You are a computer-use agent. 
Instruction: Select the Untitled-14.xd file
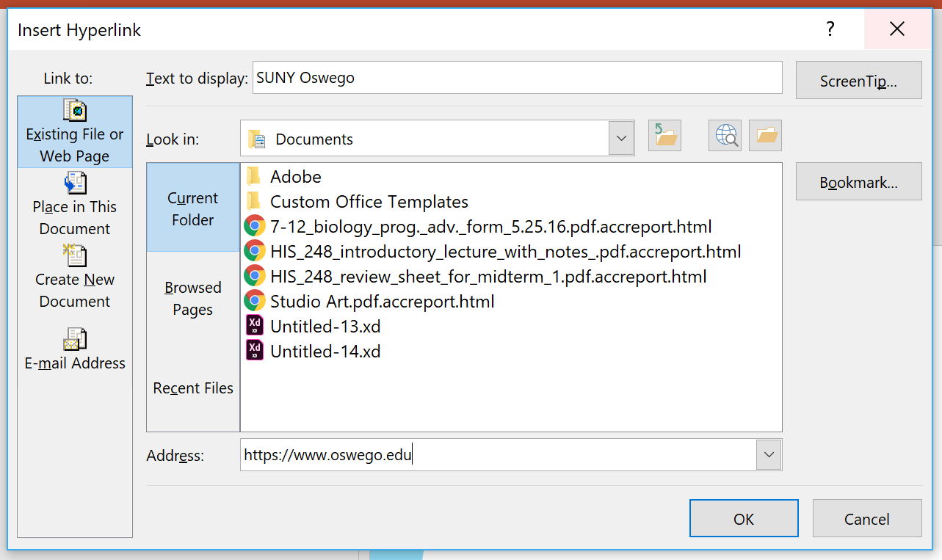pos(313,351)
